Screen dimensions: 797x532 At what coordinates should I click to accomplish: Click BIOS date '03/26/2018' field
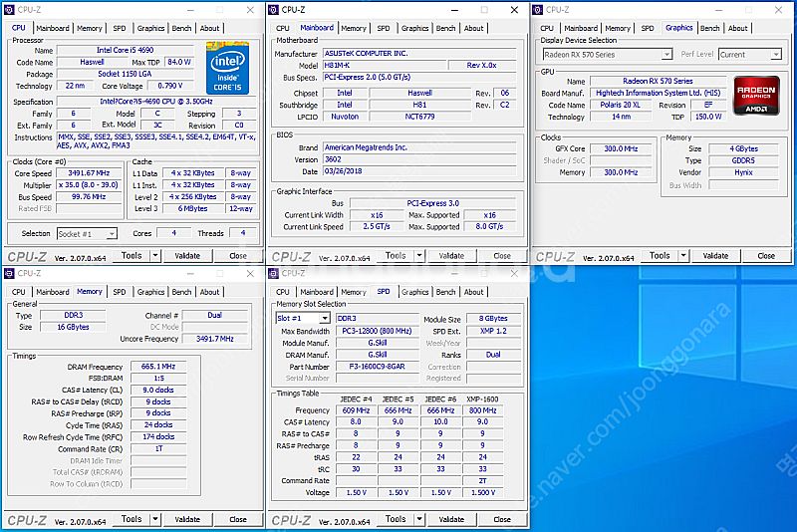pyautogui.click(x=419, y=171)
